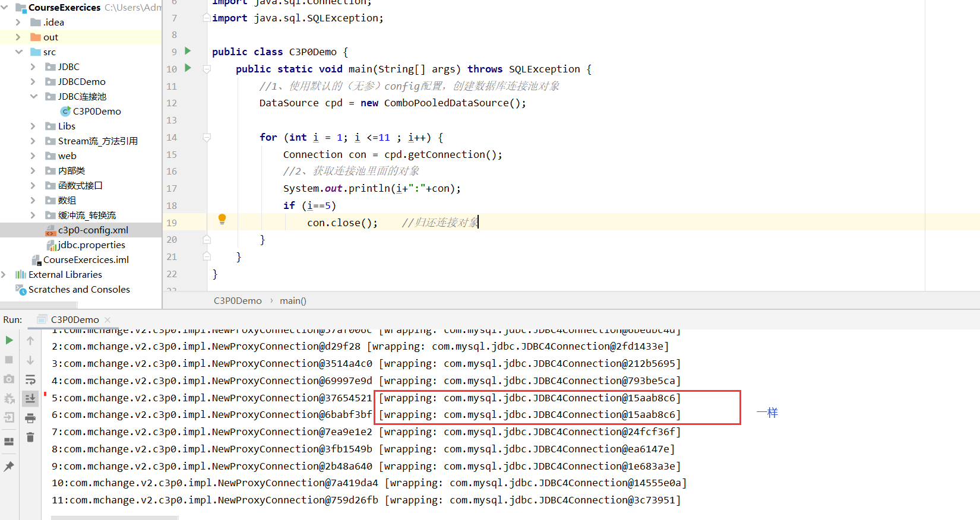Image resolution: width=980 pixels, height=520 pixels.
Task: Click the project panel horizontal scrollbar
Action: click(x=39, y=305)
